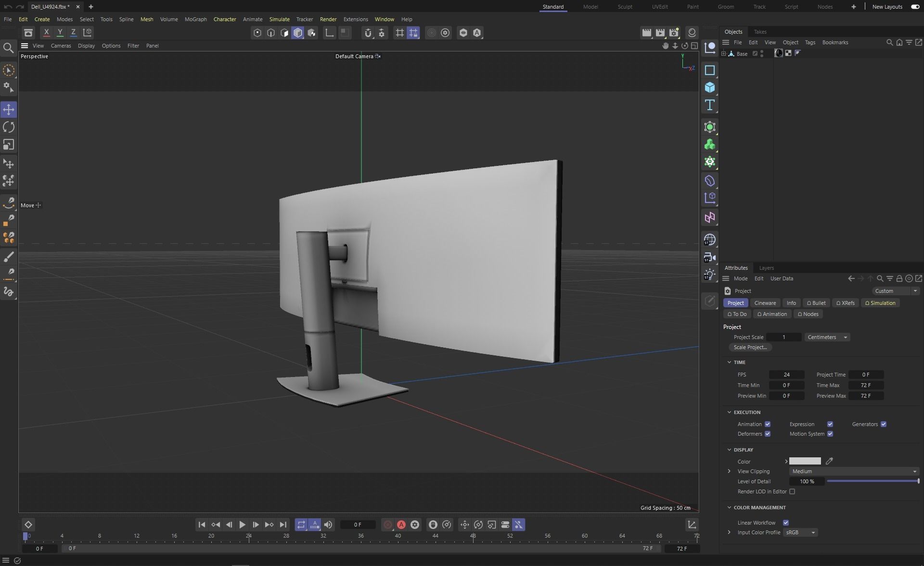Image resolution: width=924 pixels, height=566 pixels.
Task: Click the Display Color swatch
Action: tap(805, 461)
